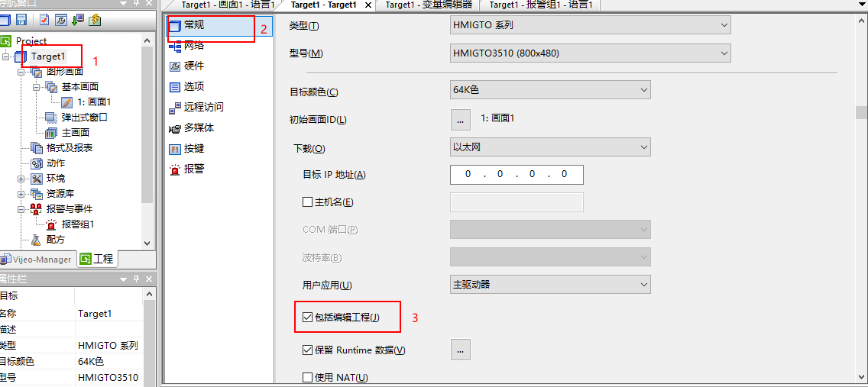The width and height of the screenshot is (868, 387).
Task: Click the lightning bolt simulation icon
Action: click(x=95, y=19)
